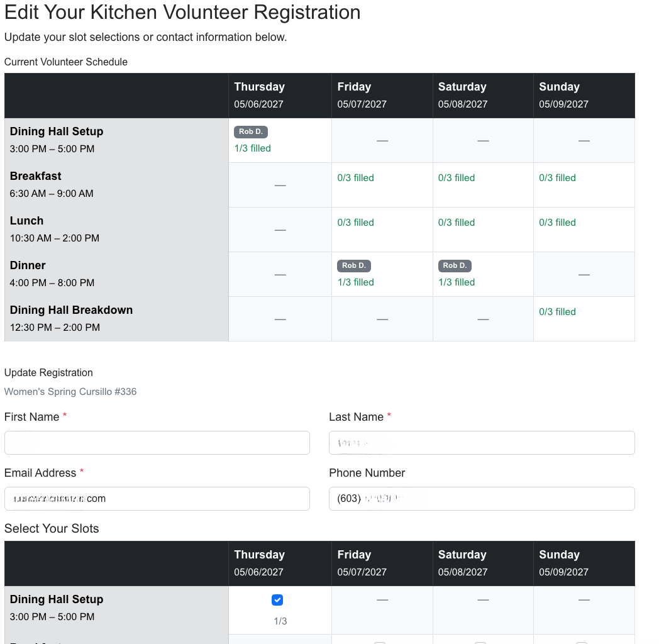Click '0/3 filled' for Friday Breakfast
The image size is (659, 644).
coord(355,178)
